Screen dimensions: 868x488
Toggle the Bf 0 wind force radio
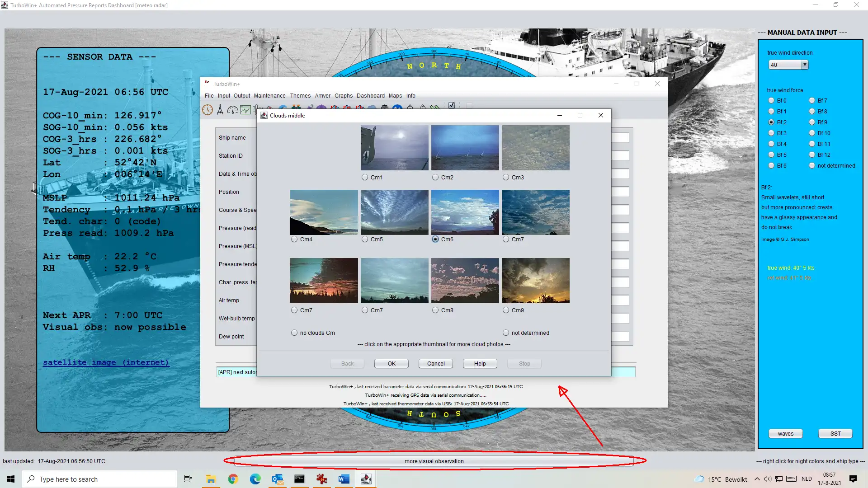tap(771, 100)
